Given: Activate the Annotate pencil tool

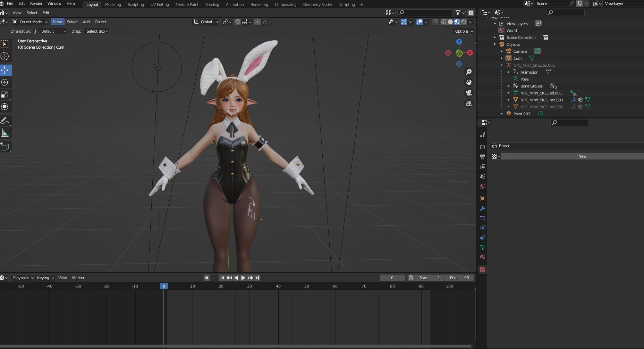Looking at the screenshot, I should [5, 121].
